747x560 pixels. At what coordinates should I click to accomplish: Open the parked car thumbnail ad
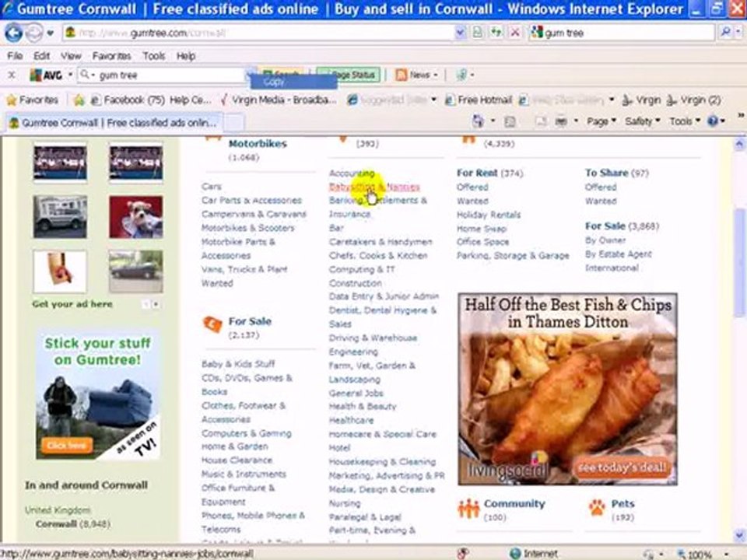(135, 271)
